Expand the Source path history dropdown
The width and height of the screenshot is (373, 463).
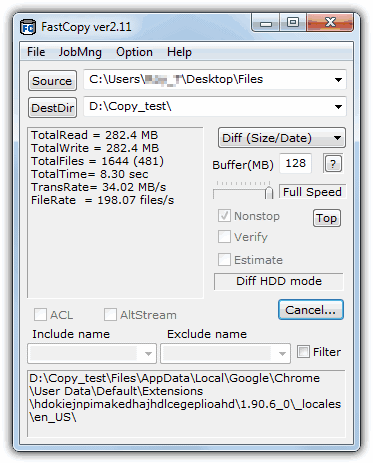click(338, 80)
